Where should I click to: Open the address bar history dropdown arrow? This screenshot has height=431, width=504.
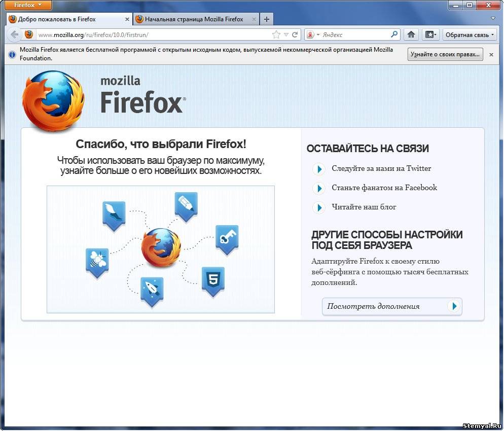coord(286,34)
